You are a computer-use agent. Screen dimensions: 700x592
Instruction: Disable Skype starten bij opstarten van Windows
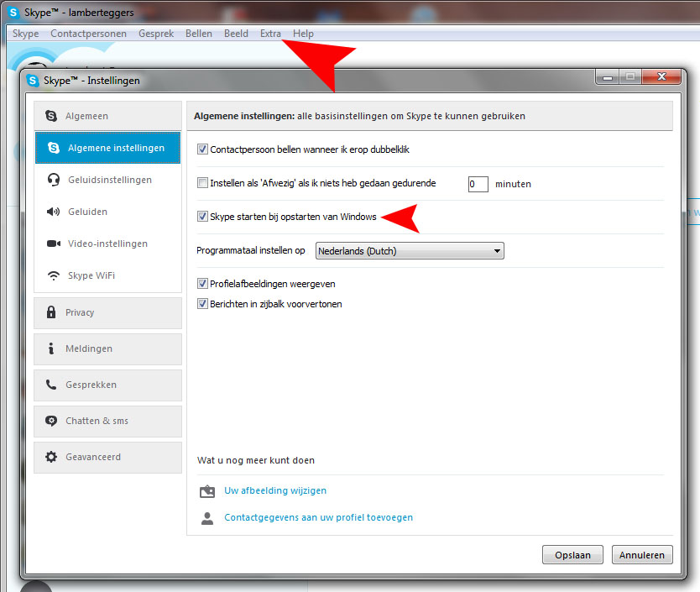[x=202, y=217]
